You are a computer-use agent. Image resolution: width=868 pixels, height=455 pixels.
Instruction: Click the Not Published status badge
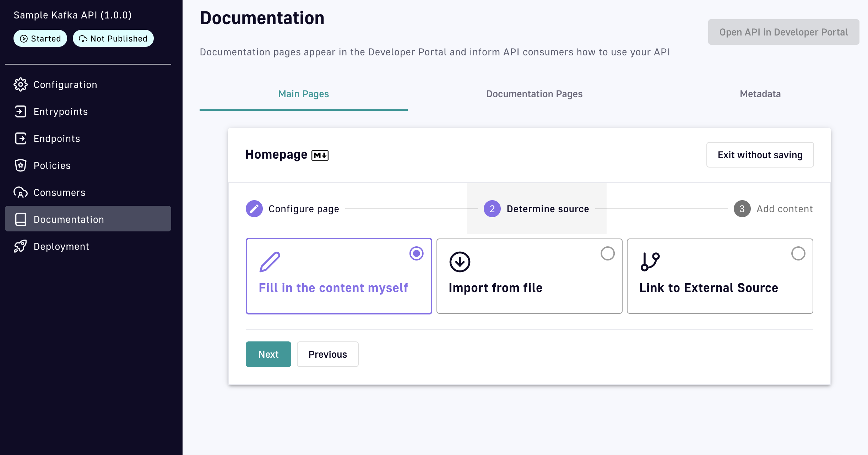tap(113, 39)
